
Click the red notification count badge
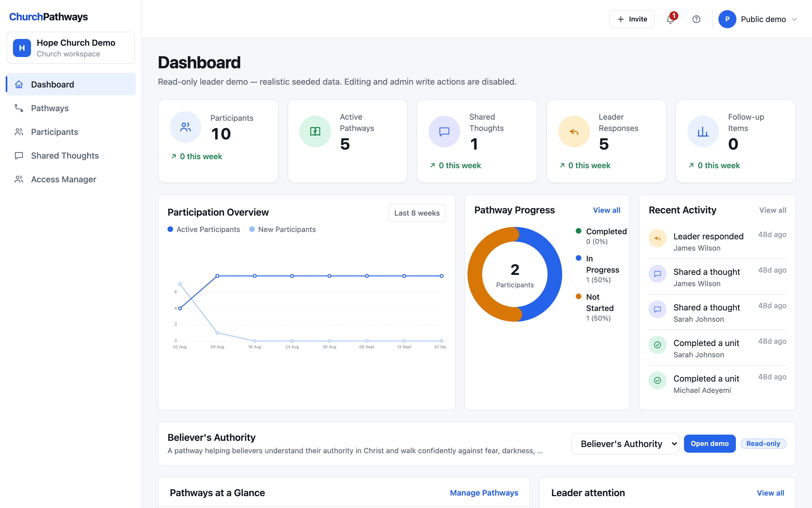[x=673, y=16]
